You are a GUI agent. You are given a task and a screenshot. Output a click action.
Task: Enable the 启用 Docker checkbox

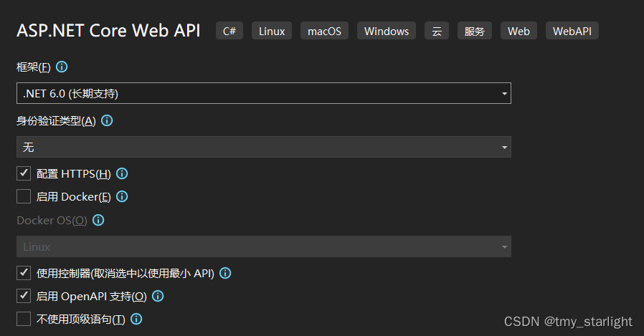coord(24,196)
